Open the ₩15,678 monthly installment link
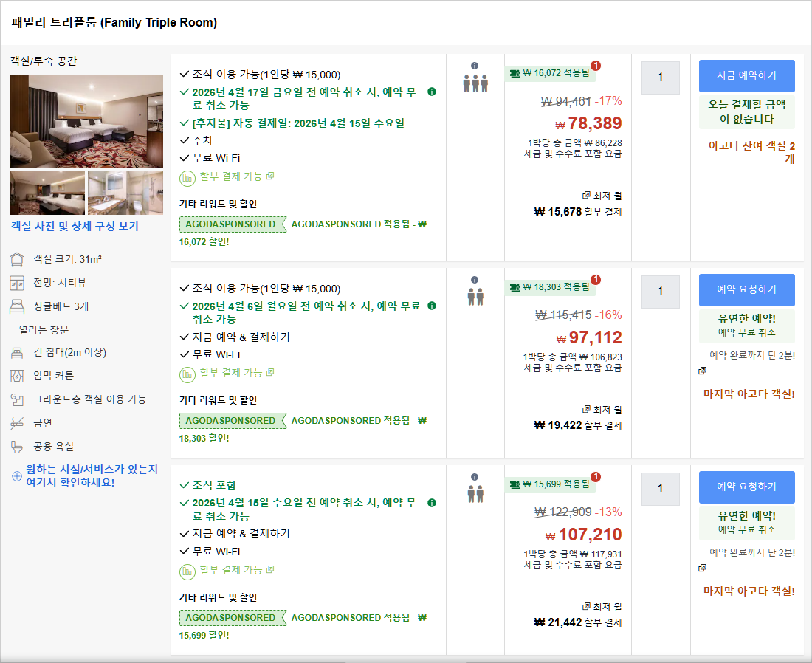The height and width of the screenshot is (663, 812). click(x=578, y=213)
